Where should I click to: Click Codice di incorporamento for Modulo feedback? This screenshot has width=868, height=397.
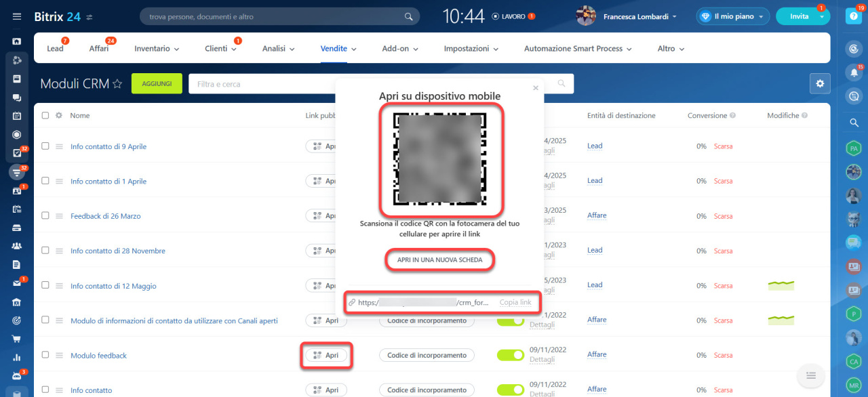click(x=427, y=355)
